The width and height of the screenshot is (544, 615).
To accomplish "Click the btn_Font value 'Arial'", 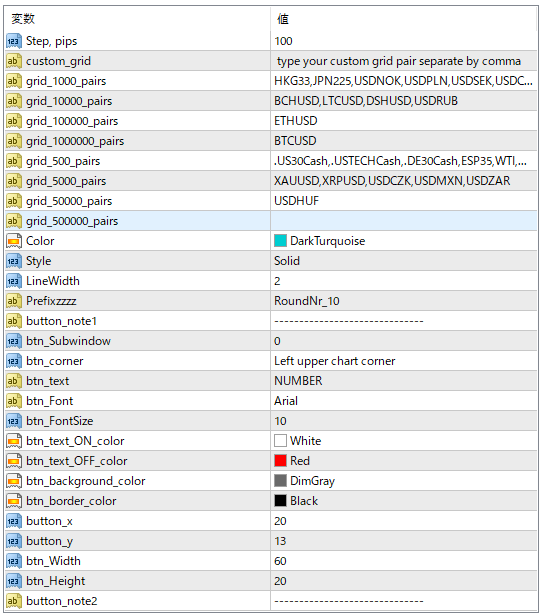I will 286,401.
